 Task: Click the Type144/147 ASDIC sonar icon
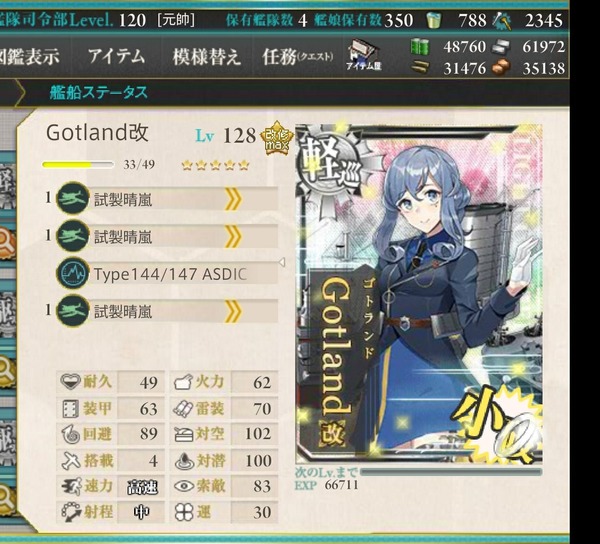(x=73, y=273)
